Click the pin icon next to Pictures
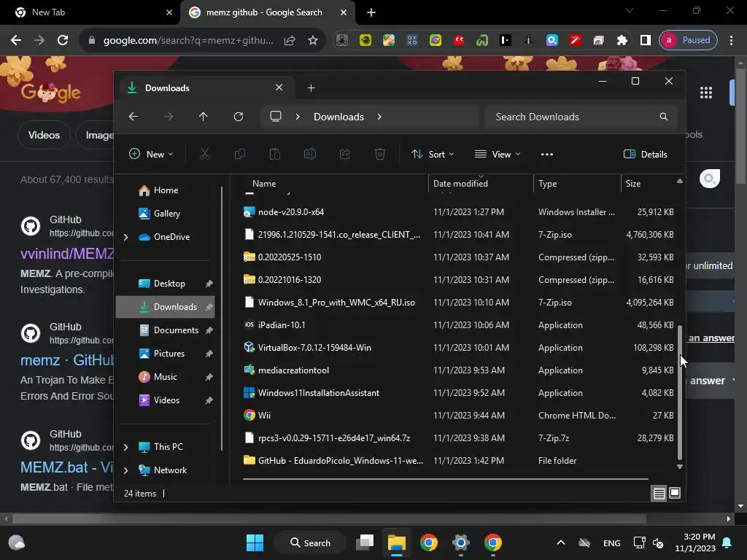Image resolution: width=747 pixels, height=560 pixels. 209,354
